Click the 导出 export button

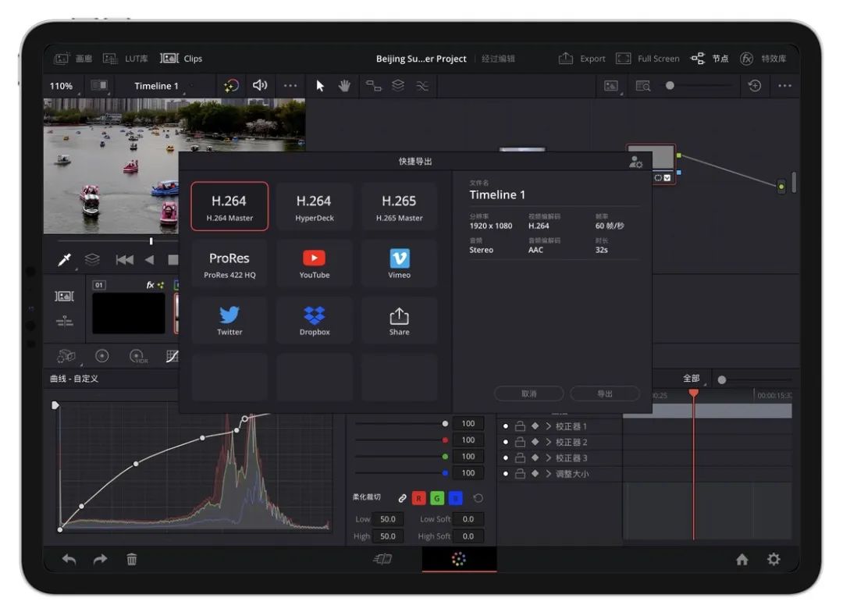click(x=605, y=393)
